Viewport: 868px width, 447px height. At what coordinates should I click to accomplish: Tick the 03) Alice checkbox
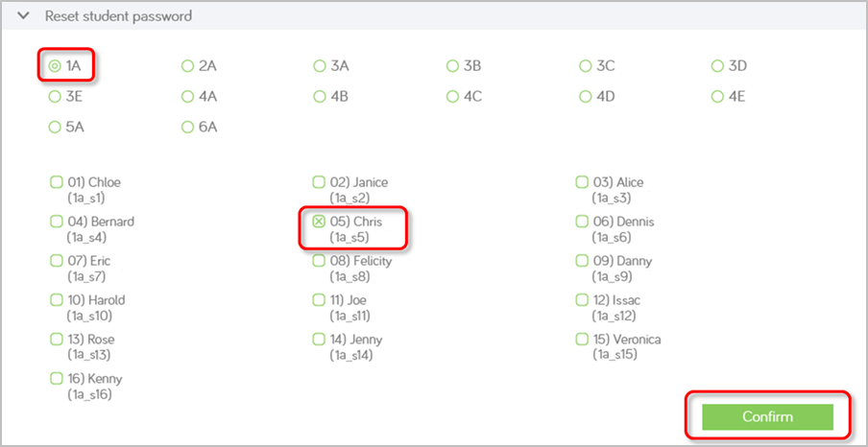coord(582,182)
